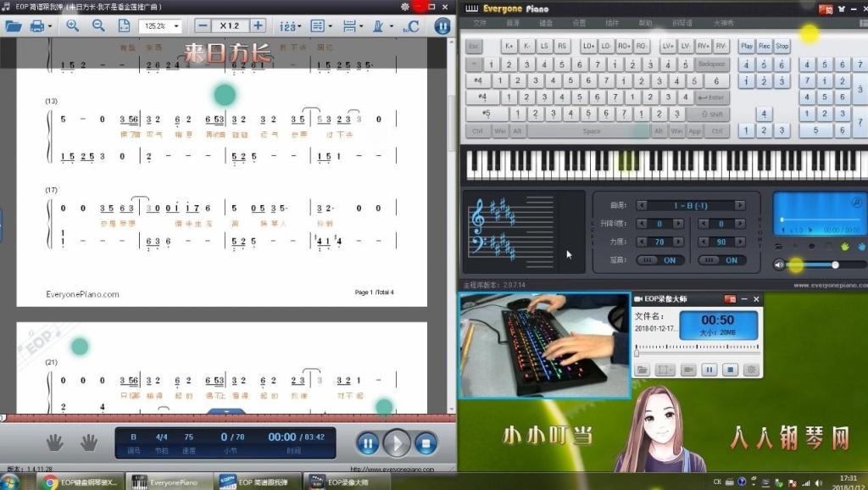Click the settings gear in the EOP sheet title bar

point(404,7)
